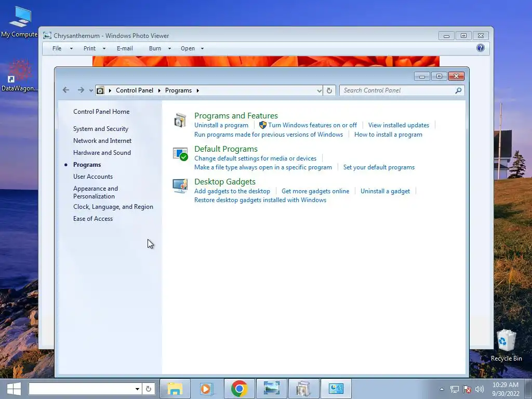Open the Default Programs icon
Screen dimensions: 532x399
(x=180, y=154)
